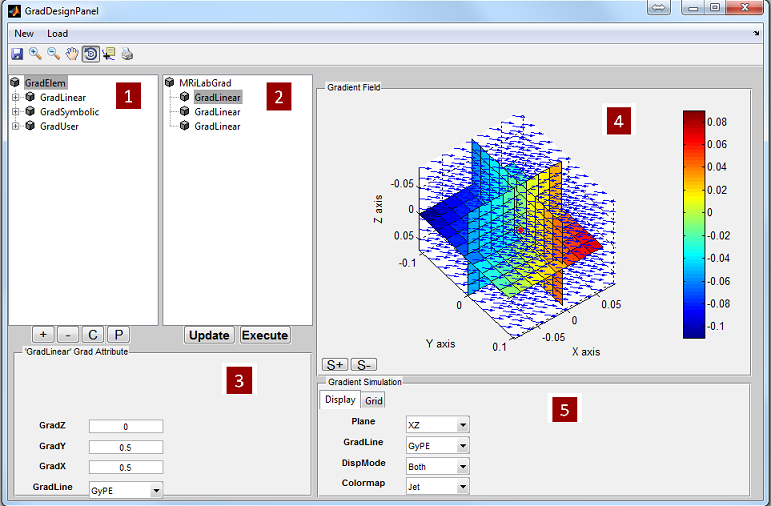Click the Save floppy-disk toolbar icon

point(17,54)
